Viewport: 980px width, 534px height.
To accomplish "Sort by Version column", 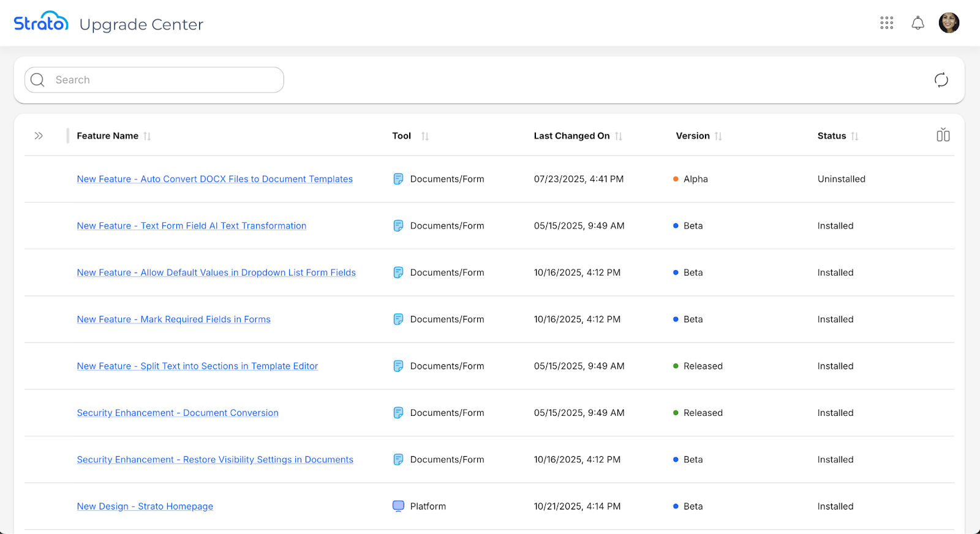I will pyautogui.click(x=718, y=137).
